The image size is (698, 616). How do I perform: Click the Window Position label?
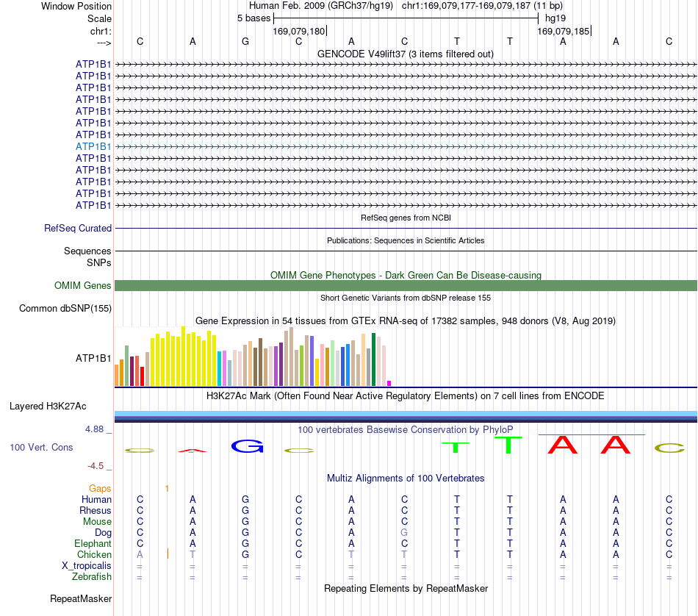pyautogui.click(x=76, y=6)
